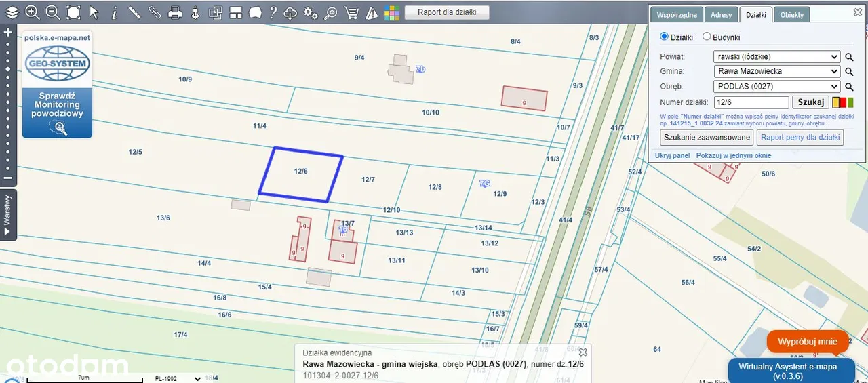Select the Działki radio button
The height and width of the screenshot is (383, 868).
click(x=665, y=37)
